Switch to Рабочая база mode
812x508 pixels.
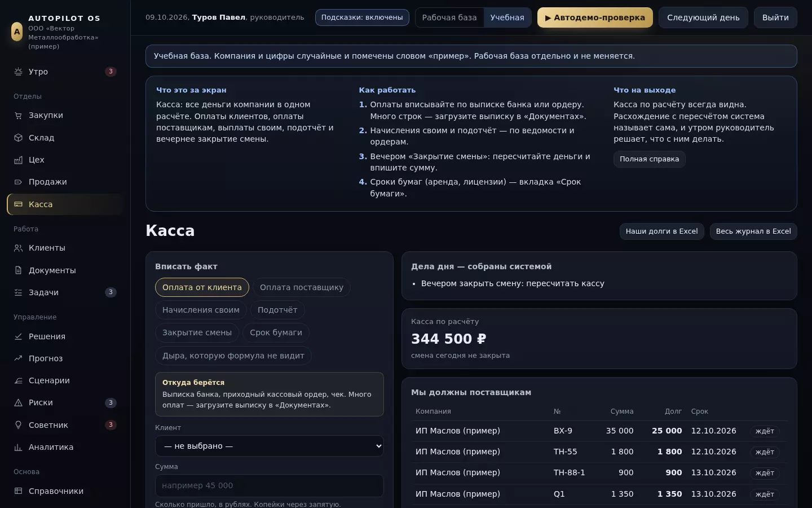(449, 17)
